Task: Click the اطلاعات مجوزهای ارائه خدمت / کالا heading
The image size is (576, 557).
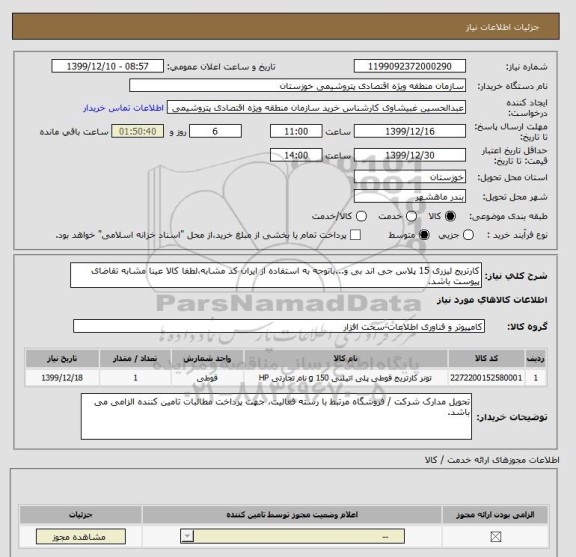Action: pos(492,460)
